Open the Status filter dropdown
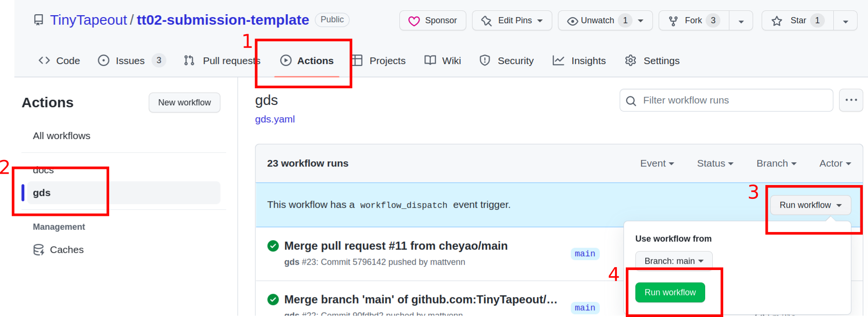This screenshot has height=317, width=868. 715,163
